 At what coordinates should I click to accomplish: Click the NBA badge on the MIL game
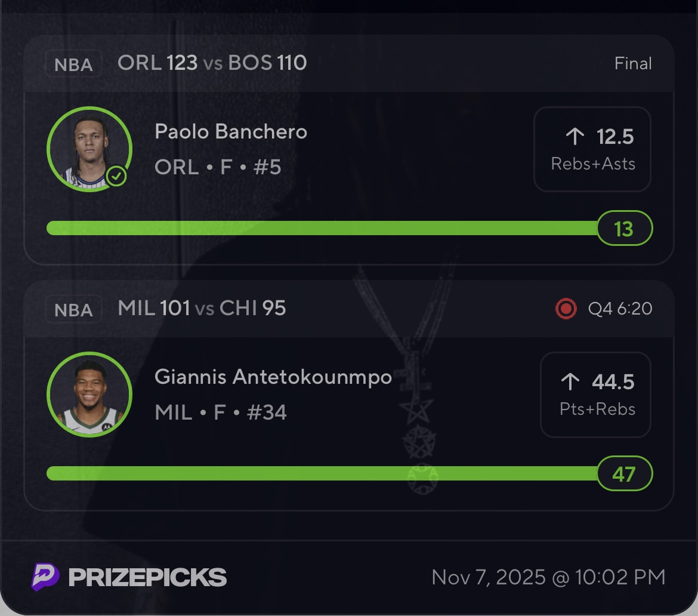coord(73,309)
